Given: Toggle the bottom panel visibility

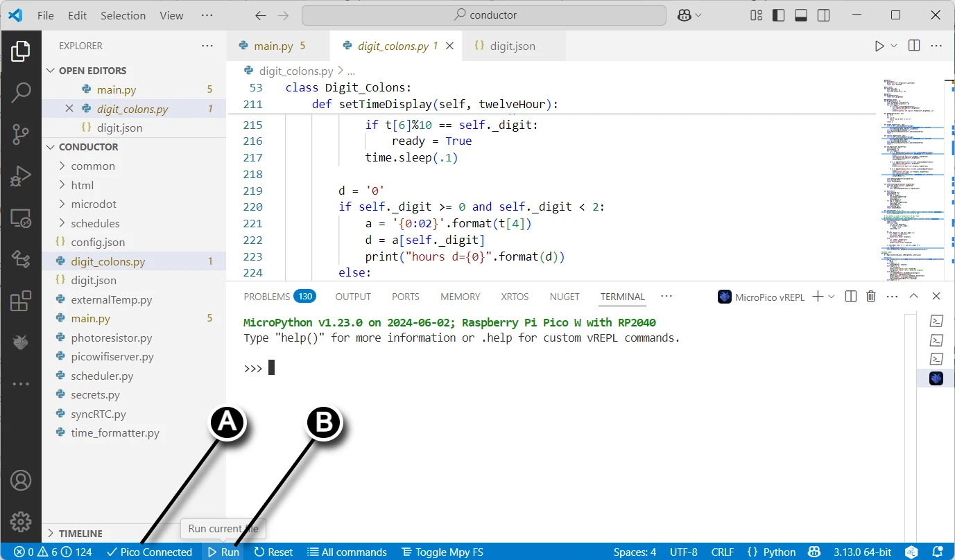Looking at the screenshot, I should click(x=801, y=15).
